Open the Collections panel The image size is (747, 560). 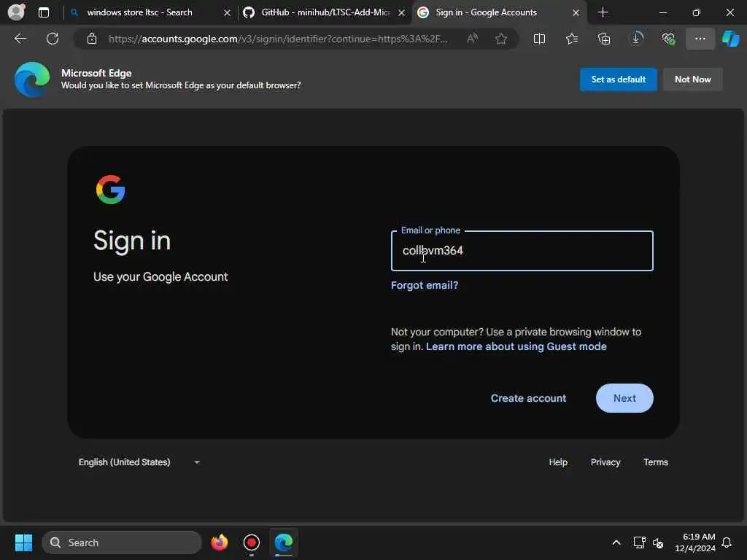click(603, 39)
